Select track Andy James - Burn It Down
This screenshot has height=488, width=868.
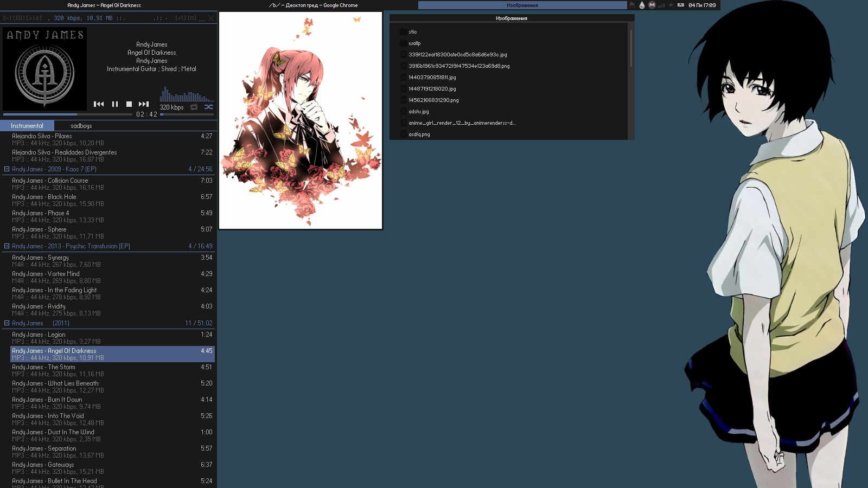coord(112,403)
